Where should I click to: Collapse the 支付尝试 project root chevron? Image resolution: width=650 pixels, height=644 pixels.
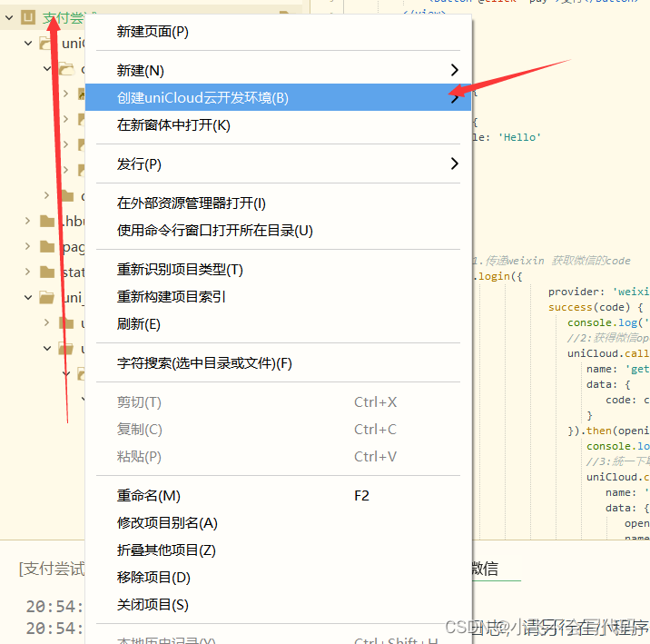point(9,18)
